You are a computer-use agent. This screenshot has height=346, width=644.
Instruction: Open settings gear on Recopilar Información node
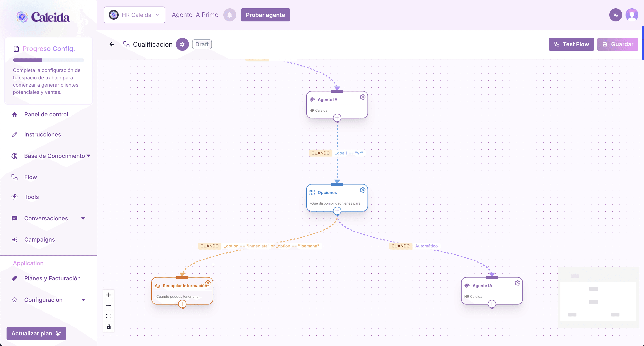(208, 283)
